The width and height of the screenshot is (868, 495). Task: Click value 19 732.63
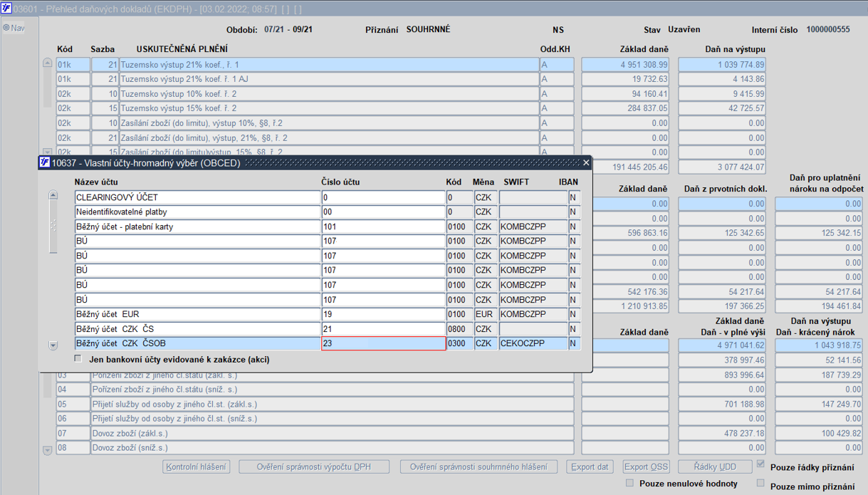click(x=624, y=79)
